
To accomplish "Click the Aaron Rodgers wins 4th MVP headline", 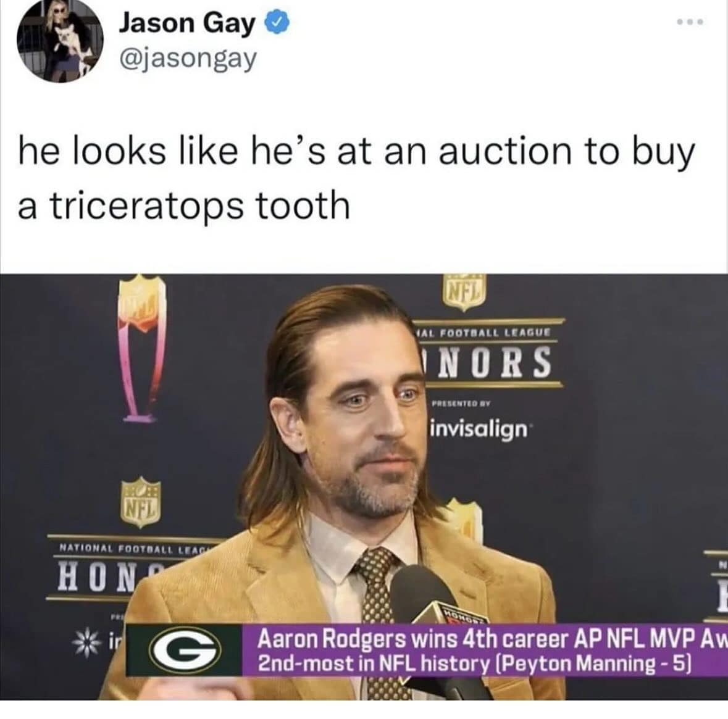I will pyautogui.click(x=492, y=639).
